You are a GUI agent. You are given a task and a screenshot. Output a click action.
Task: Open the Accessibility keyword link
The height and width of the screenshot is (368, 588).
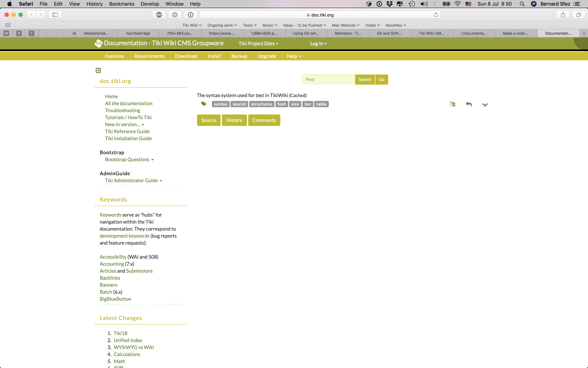113,257
